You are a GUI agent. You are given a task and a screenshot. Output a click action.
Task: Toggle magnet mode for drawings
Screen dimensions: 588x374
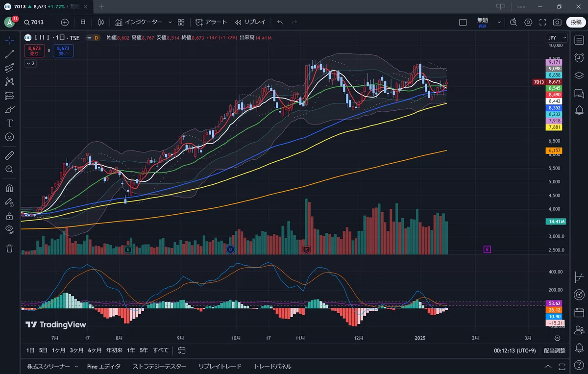click(x=9, y=188)
